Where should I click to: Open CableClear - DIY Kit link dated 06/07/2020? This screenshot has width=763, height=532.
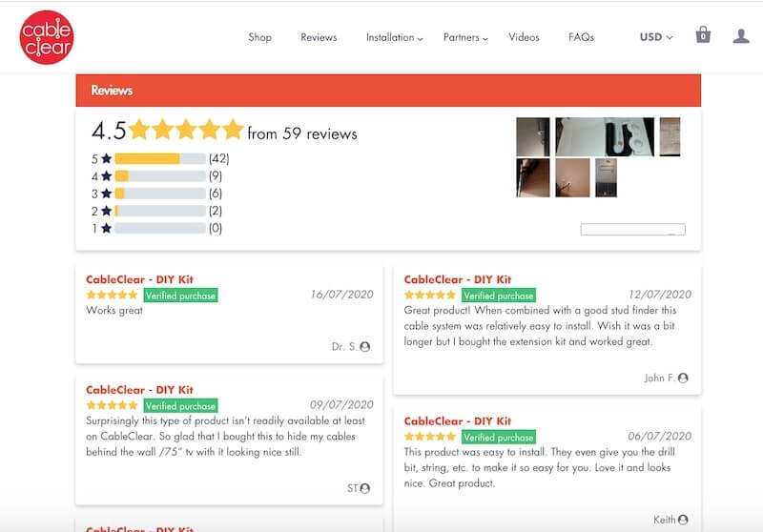click(x=458, y=421)
